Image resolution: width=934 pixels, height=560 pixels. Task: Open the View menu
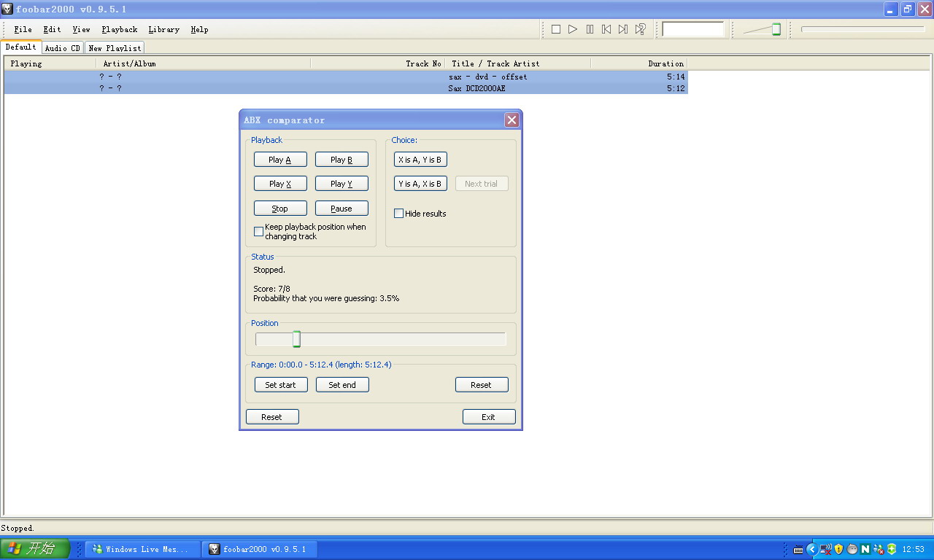click(81, 30)
